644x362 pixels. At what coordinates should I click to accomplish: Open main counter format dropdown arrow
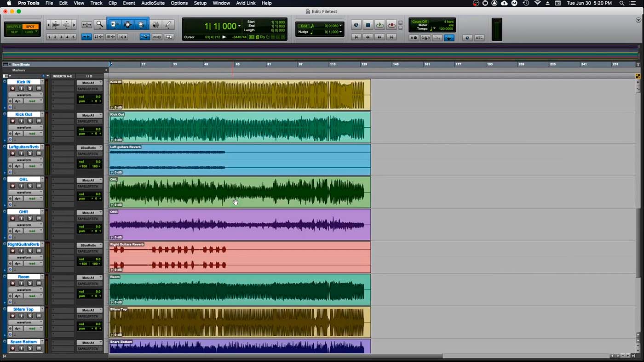tap(239, 26)
